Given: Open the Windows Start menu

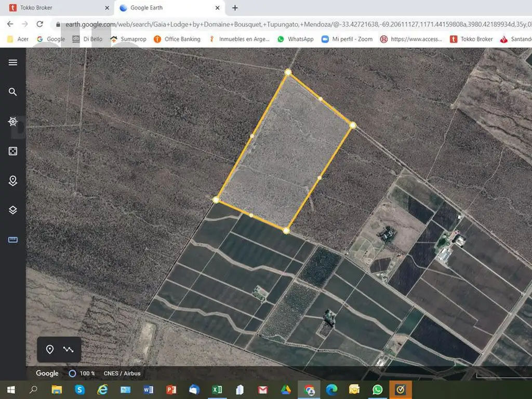Looking at the screenshot, I should 11,389.
